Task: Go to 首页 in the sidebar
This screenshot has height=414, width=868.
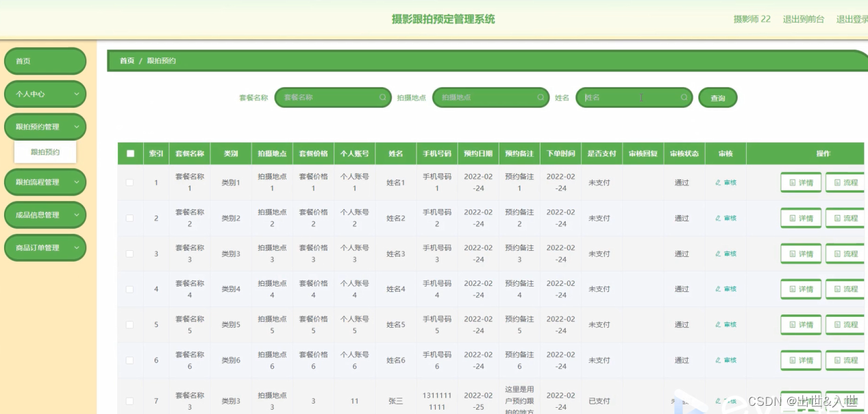Action: 45,61
